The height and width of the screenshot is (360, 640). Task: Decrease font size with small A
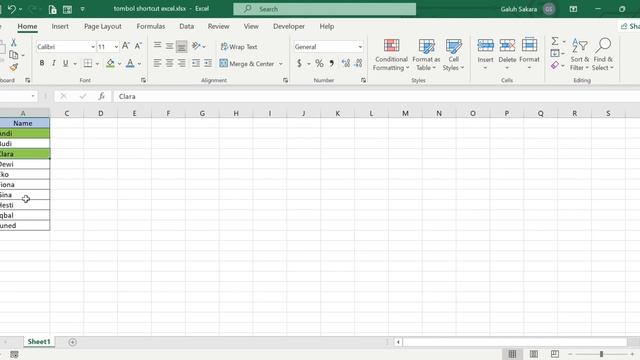pyautogui.click(x=138, y=46)
